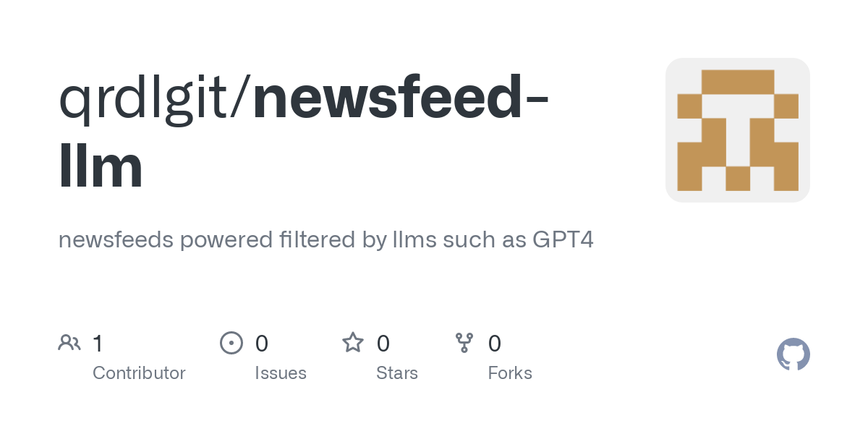This screenshot has width=868, height=434.
Task: Click the Contributors people icon
Action: coord(69,343)
